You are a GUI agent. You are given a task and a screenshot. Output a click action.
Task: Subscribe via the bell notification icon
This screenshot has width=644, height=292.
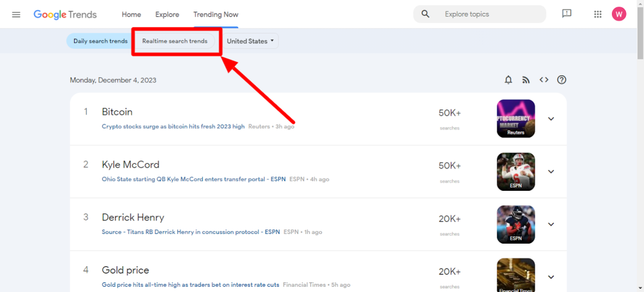(x=509, y=80)
